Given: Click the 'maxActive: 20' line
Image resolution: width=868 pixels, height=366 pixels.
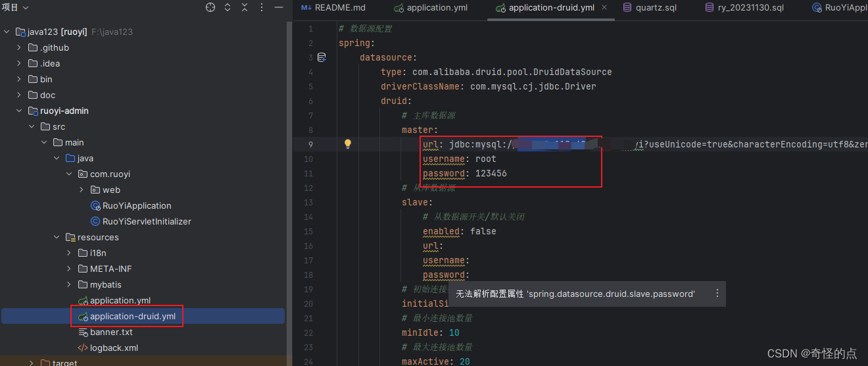Looking at the screenshot, I should (436, 361).
